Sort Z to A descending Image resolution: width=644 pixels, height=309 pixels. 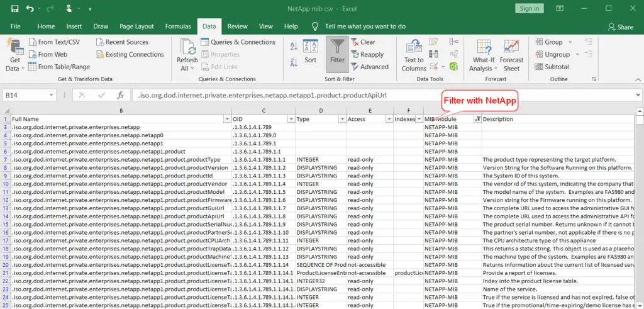coord(294,62)
